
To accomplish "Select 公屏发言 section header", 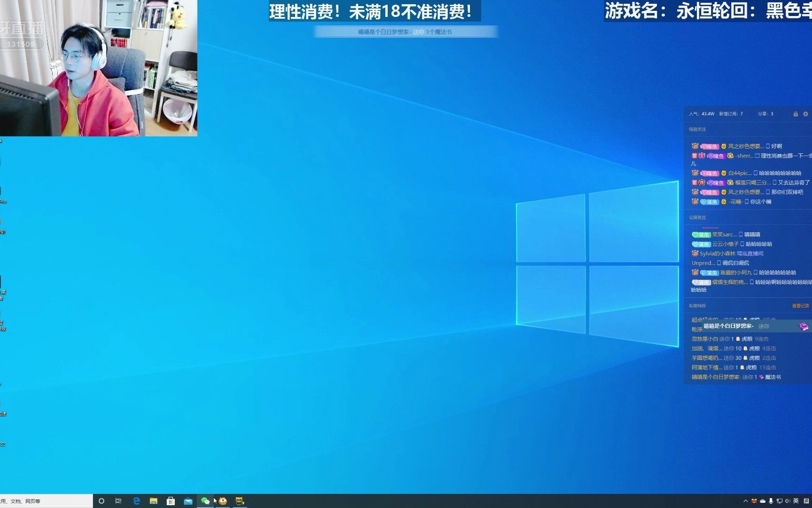I will [x=697, y=218].
